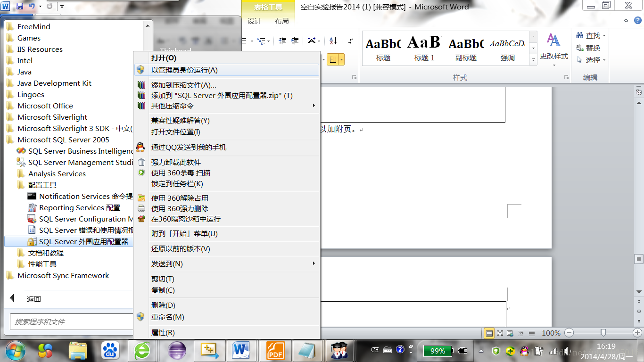Click the Decrease Indent icon
This screenshot has width=644, height=362.
tap(283, 41)
